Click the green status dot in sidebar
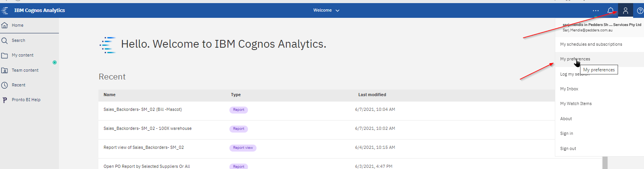The image size is (644, 169). 55,62
